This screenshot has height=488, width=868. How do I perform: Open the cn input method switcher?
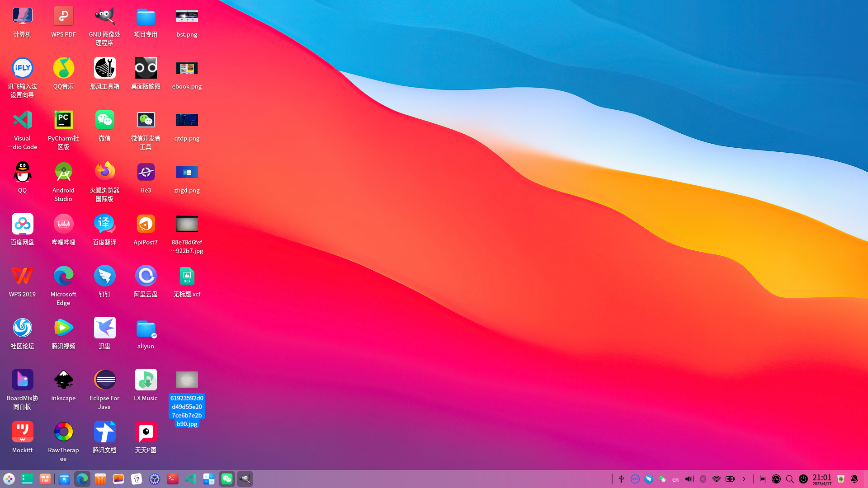coord(675,479)
